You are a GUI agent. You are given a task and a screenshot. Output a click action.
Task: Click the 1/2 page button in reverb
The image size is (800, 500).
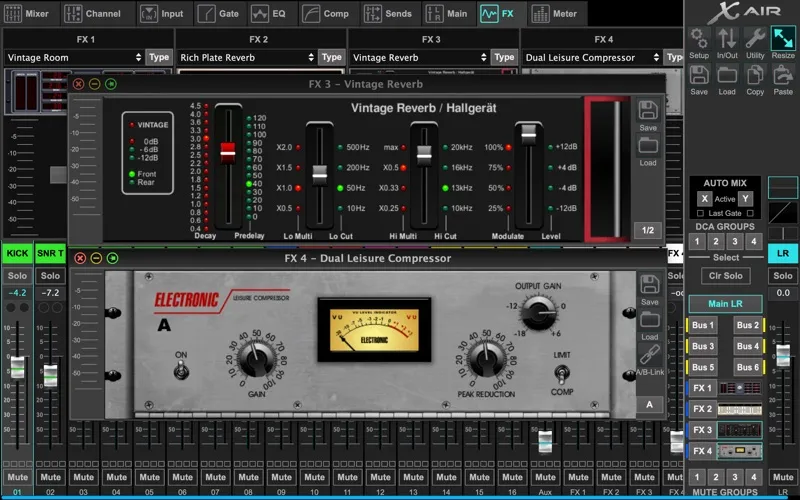[x=648, y=230]
